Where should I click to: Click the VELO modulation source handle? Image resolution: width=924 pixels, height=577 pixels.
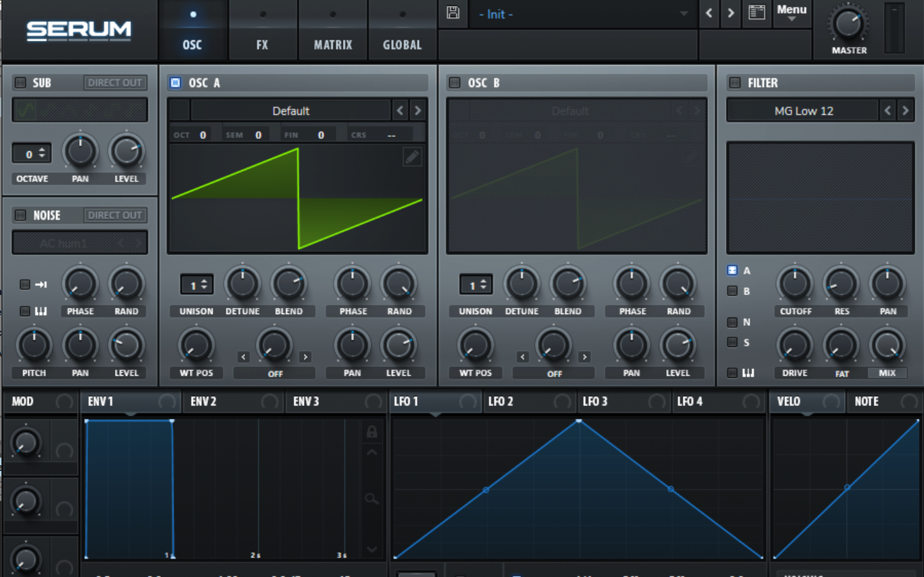pyautogui.click(x=832, y=402)
